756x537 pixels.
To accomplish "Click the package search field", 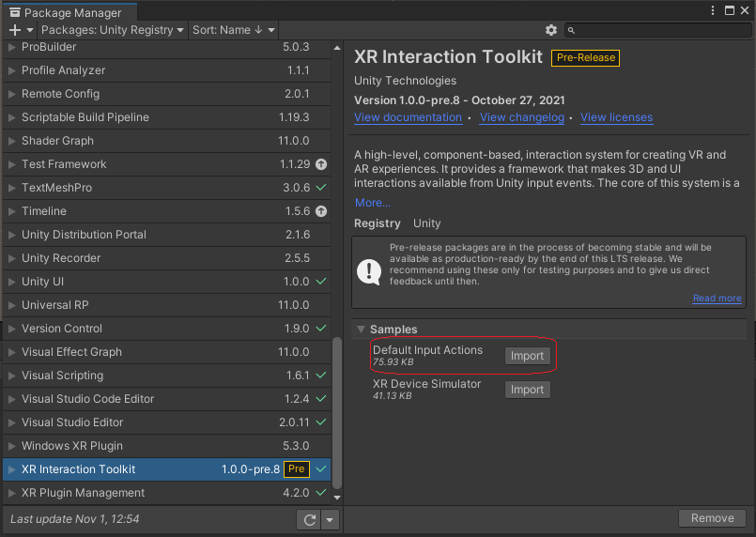I will [x=658, y=30].
